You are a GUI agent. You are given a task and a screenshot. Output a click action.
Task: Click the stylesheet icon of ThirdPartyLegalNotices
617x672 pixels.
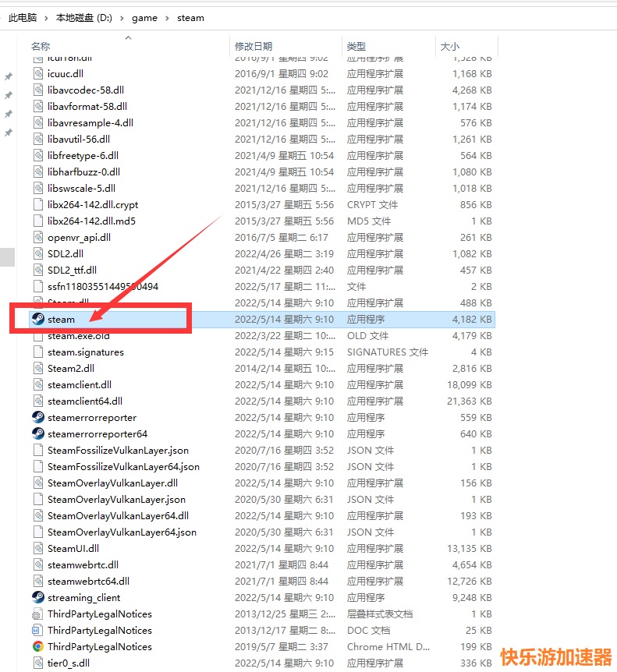point(38,614)
